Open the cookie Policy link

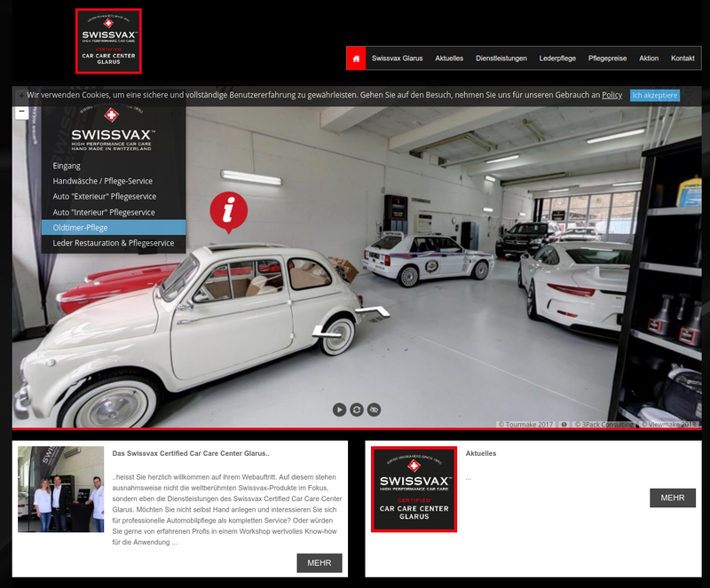tap(611, 95)
